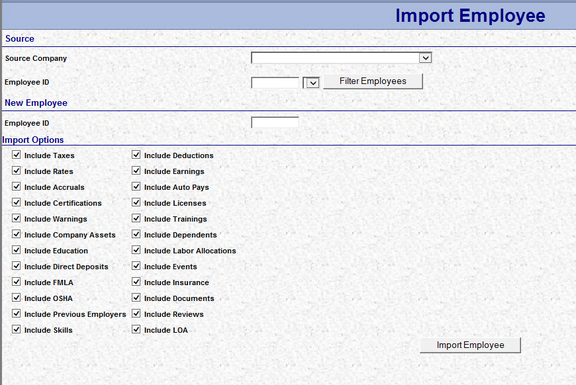Click the Source Company label
The width and height of the screenshot is (576, 385).
pos(36,58)
